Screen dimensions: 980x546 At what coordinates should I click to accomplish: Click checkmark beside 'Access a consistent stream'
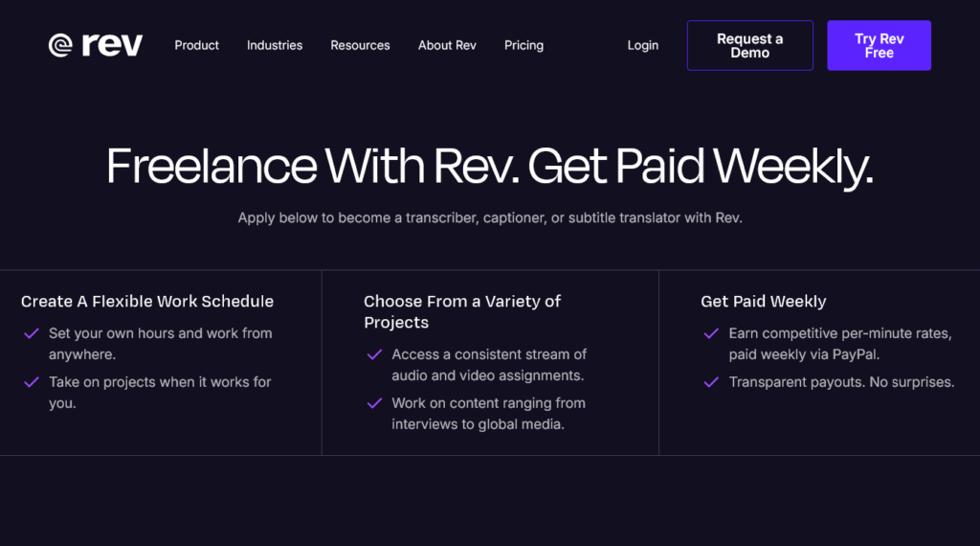[374, 354]
